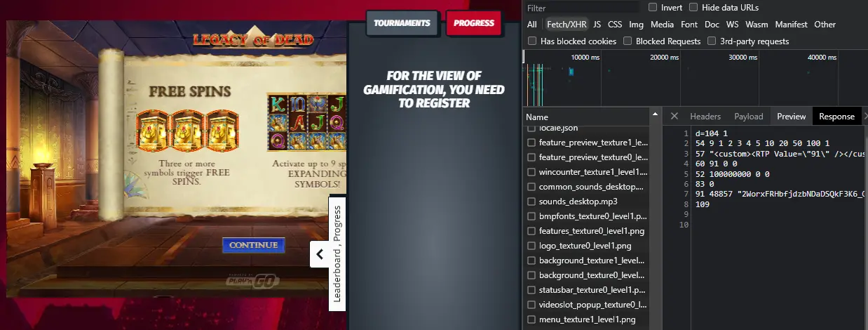Select the logo_texture0_level1.png request
This screenshot has width=868, height=330.
586,246
